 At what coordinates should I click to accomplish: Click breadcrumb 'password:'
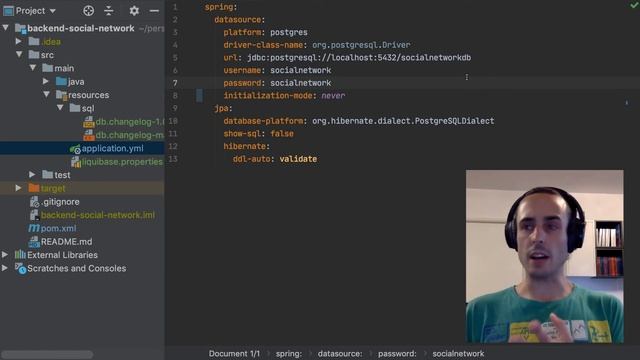397,353
